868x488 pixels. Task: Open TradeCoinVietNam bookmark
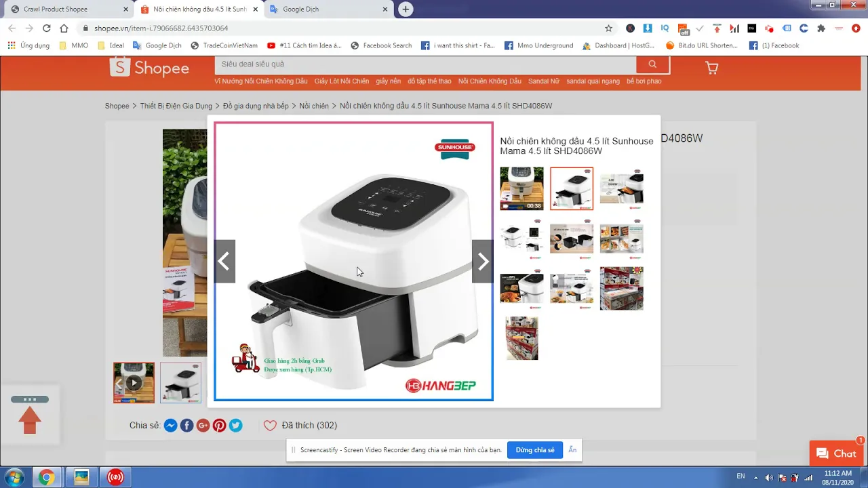(224, 45)
